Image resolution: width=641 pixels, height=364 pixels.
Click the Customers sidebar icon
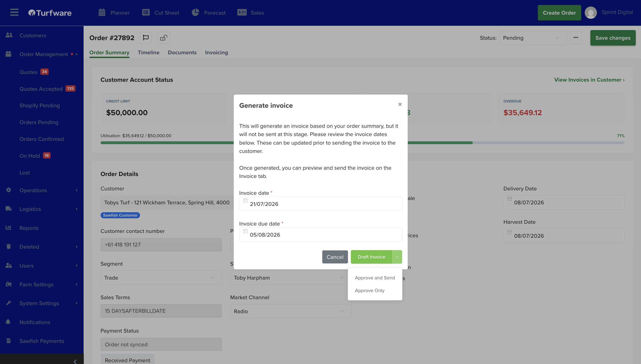pyautogui.click(x=9, y=35)
